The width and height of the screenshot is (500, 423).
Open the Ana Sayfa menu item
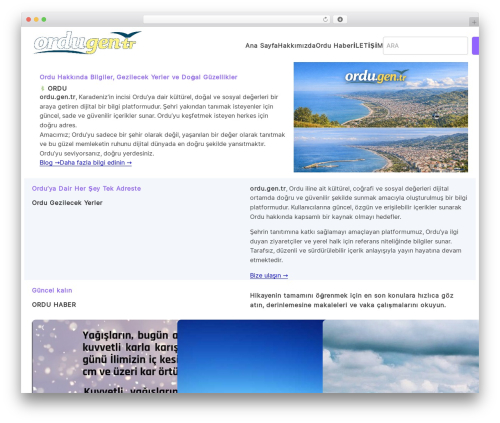[x=261, y=46]
